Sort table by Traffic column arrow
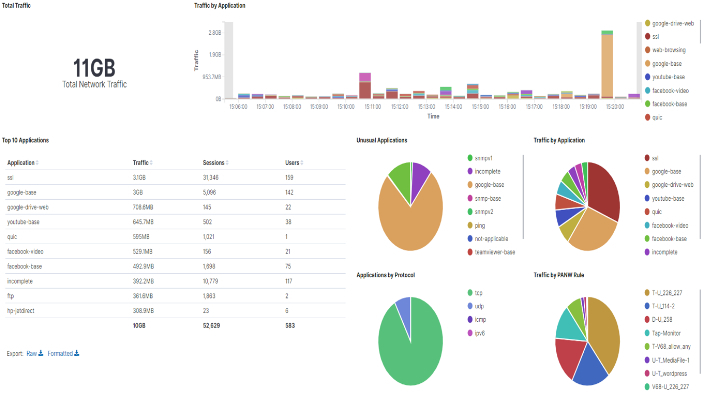Image resolution: width=704 pixels, height=396 pixels. click(x=151, y=163)
